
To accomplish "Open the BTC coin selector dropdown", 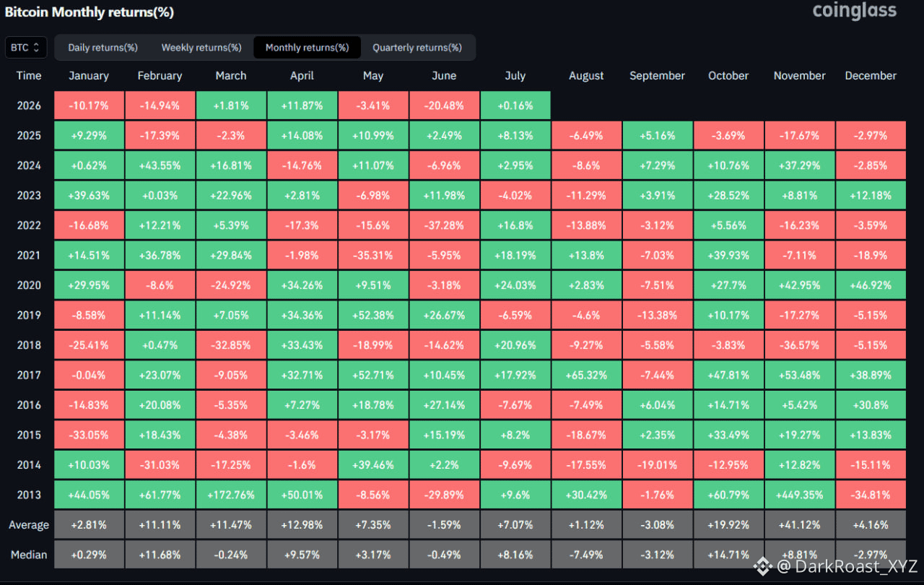I will point(26,48).
